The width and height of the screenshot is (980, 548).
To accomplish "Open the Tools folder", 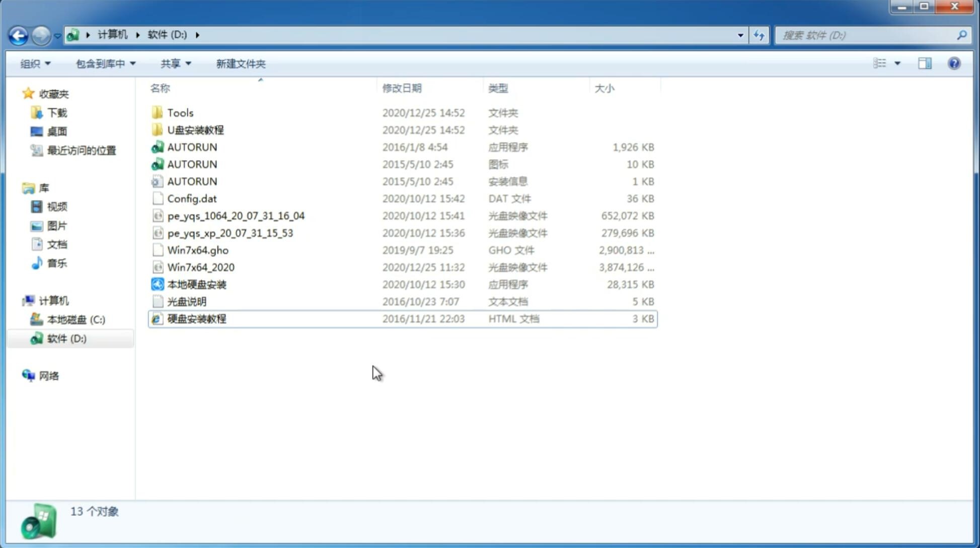I will pyautogui.click(x=179, y=112).
